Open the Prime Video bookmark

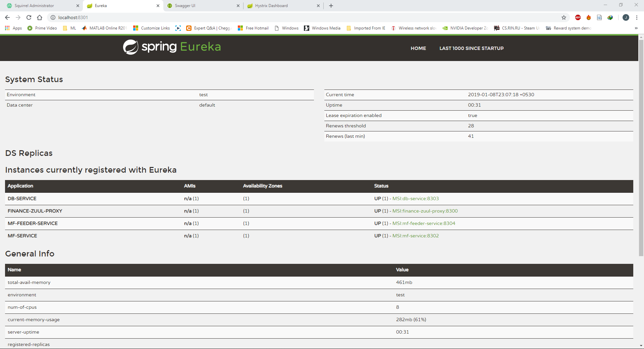tap(42, 28)
